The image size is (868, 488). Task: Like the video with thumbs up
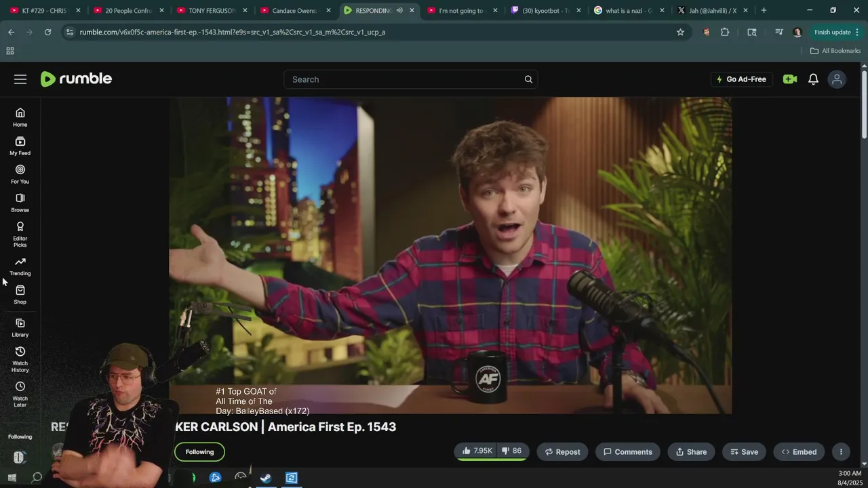(477, 451)
